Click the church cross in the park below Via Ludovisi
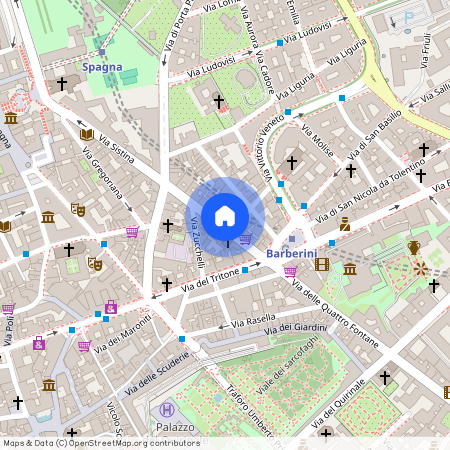The image size is (450, 450). point(219,102)
